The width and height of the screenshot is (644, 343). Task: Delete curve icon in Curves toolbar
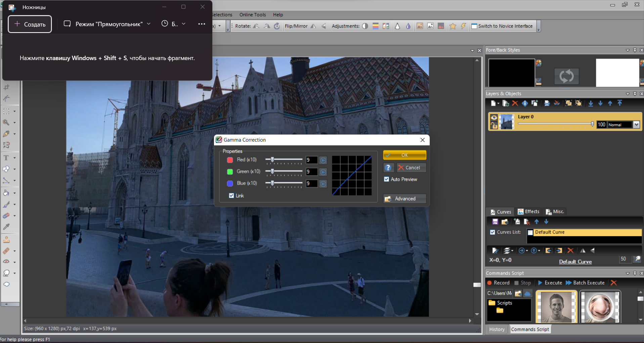527,222
